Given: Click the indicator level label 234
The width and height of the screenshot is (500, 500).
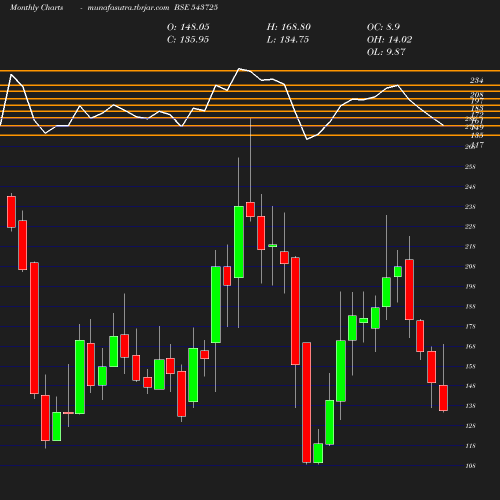Looking at the screenshot, I should click(x=477, y=80).
